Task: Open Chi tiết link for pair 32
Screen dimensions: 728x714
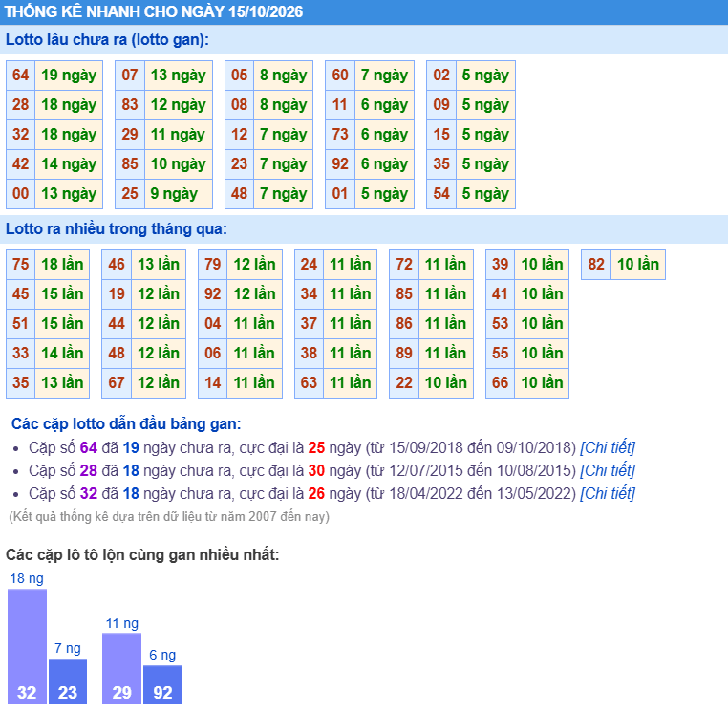Action: [608, 493]
